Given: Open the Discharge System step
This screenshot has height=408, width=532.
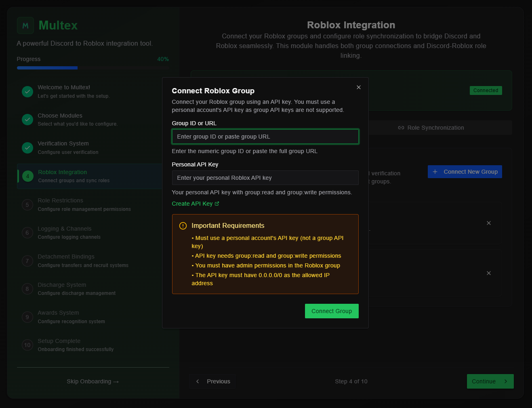Looking at the screenshot, I should coord(93,289).
